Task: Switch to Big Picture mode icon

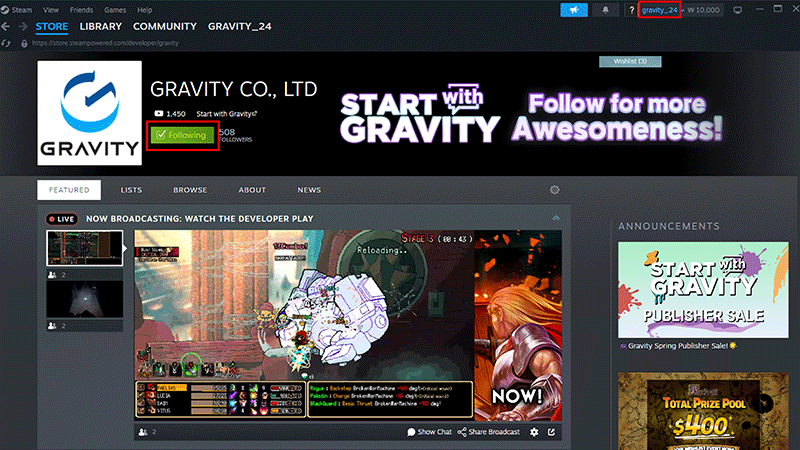Action: click(x=737, y=10)
